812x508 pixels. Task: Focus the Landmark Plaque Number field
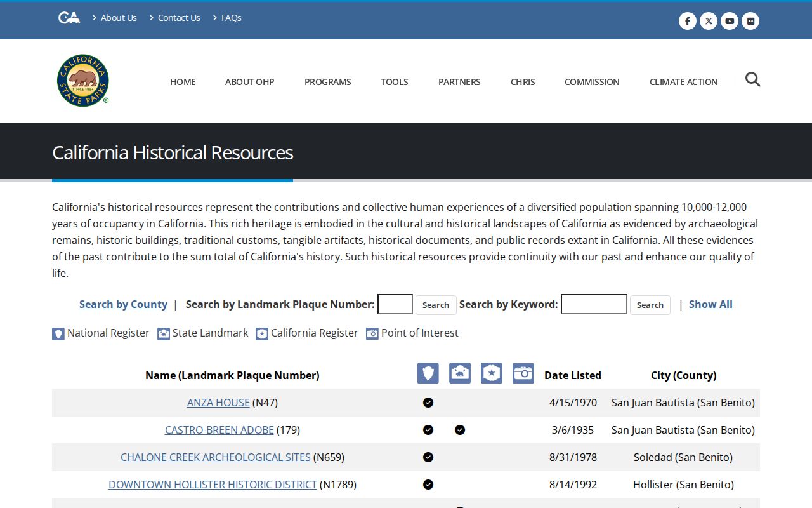[x=395, y=304]
